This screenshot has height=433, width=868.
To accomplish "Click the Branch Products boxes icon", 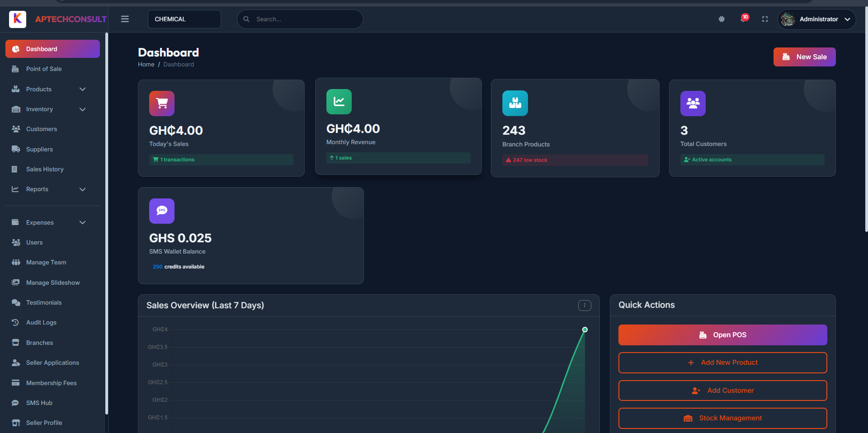I will coord(515,104).
